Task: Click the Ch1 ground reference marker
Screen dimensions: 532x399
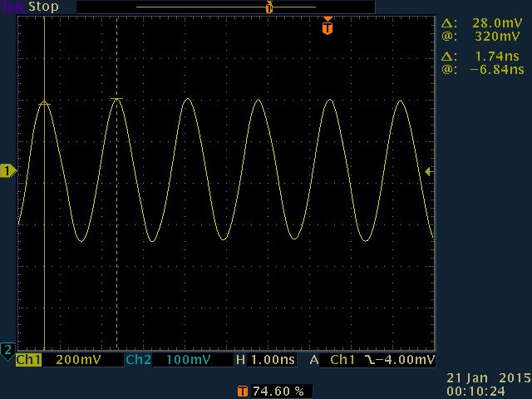Action: click(x=7, y=170)
